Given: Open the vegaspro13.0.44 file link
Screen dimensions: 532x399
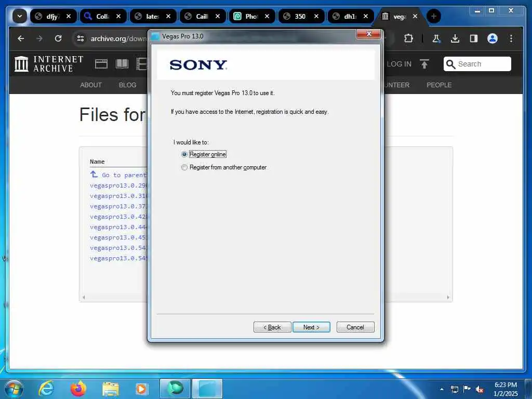Looking at the screenshot, I should 118,228.
